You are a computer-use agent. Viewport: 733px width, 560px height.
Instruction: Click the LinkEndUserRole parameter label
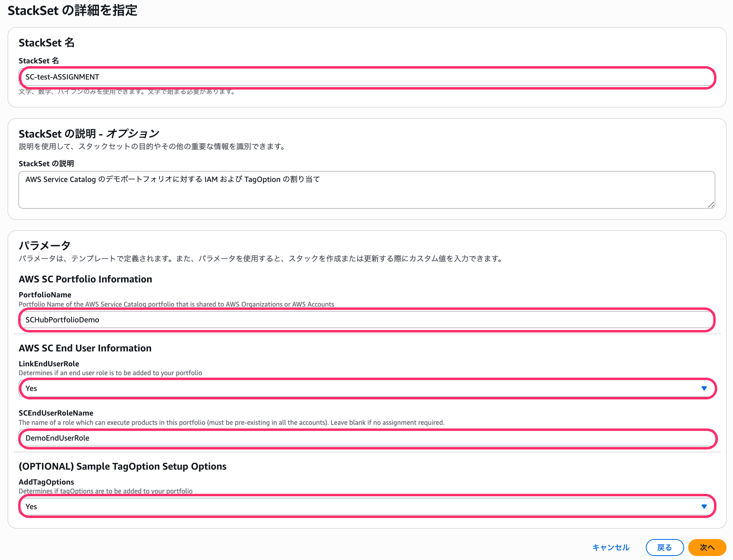(49, 364)
